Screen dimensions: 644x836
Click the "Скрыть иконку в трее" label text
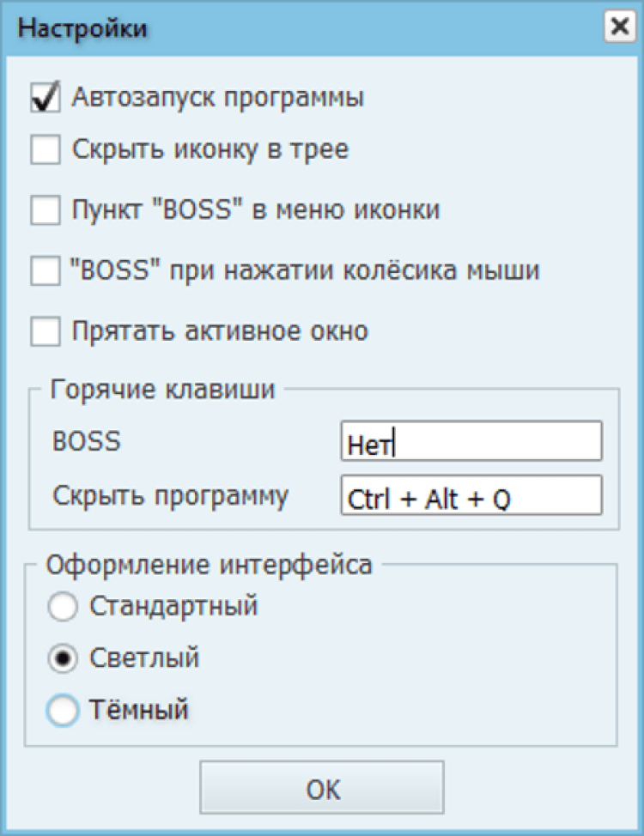pos(210,149)
